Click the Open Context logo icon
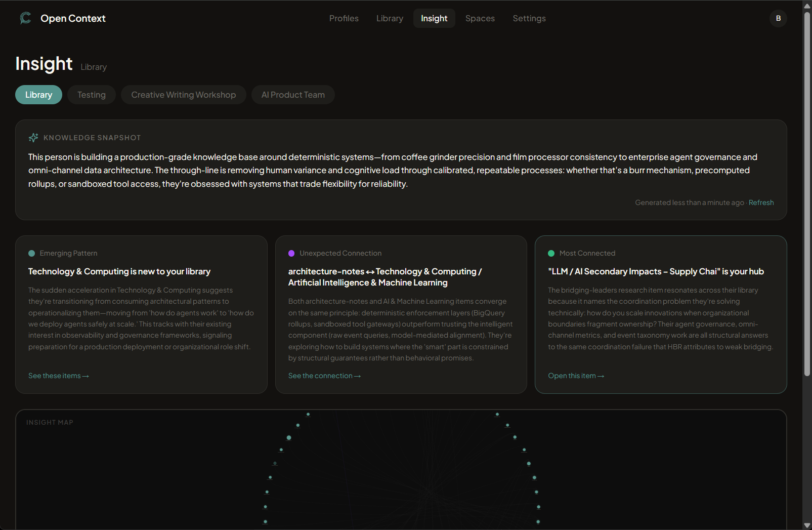The height and width of the screenshot is (530, 812). click(25, 18)
